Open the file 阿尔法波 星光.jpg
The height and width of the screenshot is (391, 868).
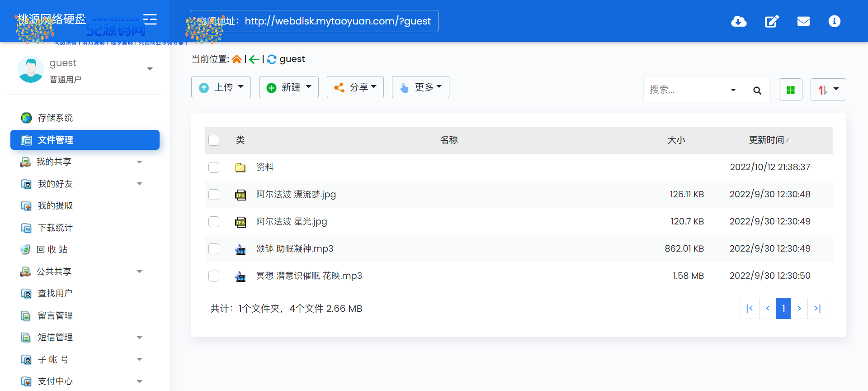291,221
